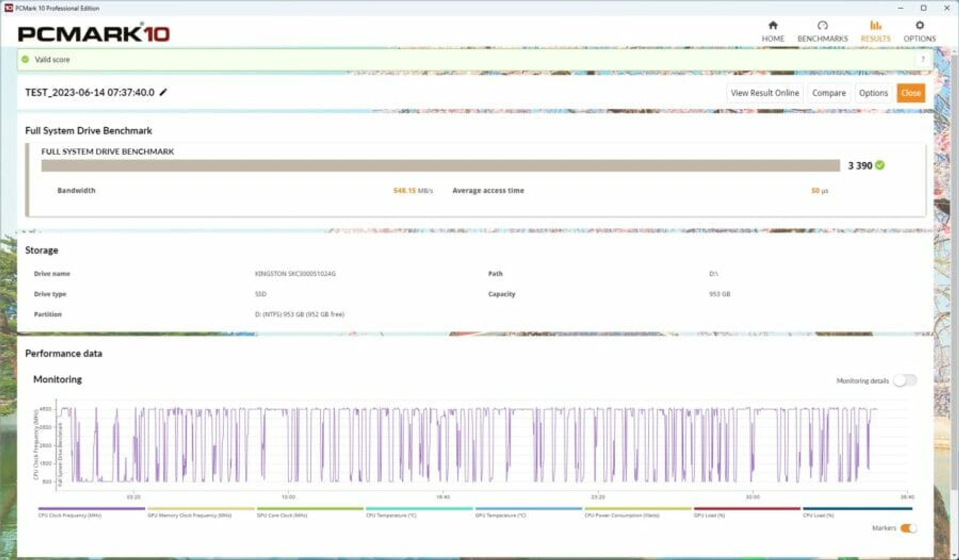Click the green Valid score check icon

(x=25, y=59)
